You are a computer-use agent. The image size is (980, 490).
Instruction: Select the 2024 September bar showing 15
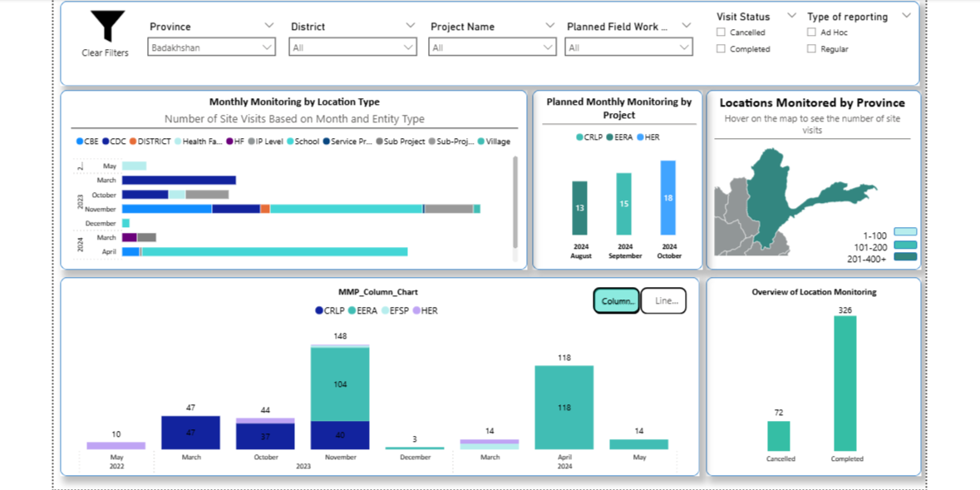[x=623, y=204]
